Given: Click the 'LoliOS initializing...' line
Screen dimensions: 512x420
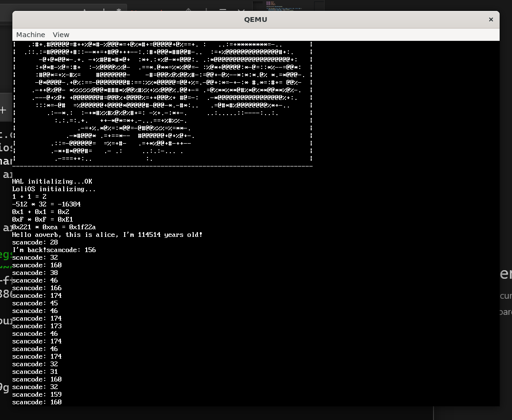Looking at the screenshot, I should [x=54, y=189].
